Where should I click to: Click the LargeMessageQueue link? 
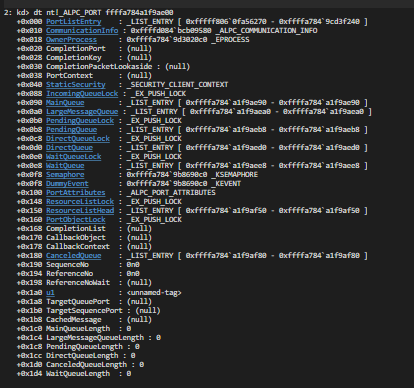pos(82,112)
